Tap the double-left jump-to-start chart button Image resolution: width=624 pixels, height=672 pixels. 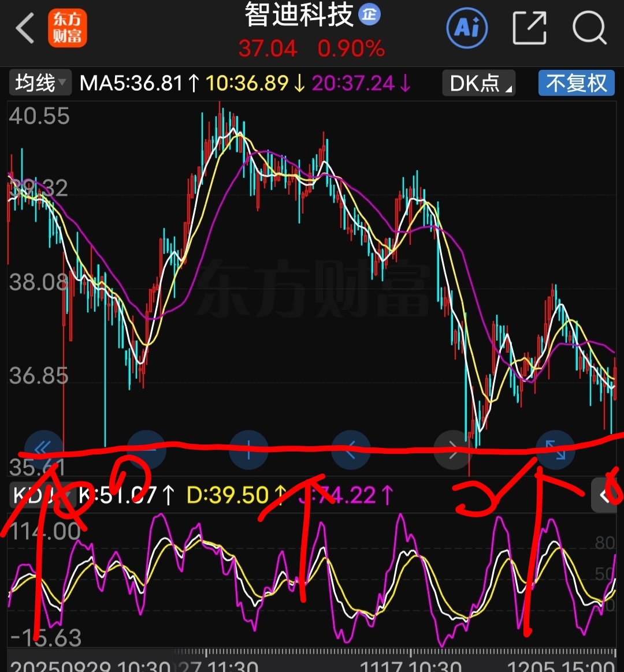[43, 450]
